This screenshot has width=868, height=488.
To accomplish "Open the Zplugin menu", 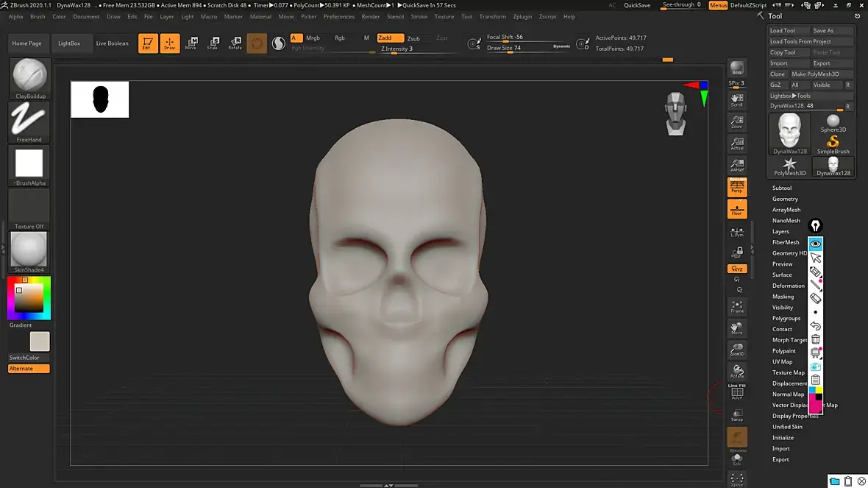I will coord(522,16).
